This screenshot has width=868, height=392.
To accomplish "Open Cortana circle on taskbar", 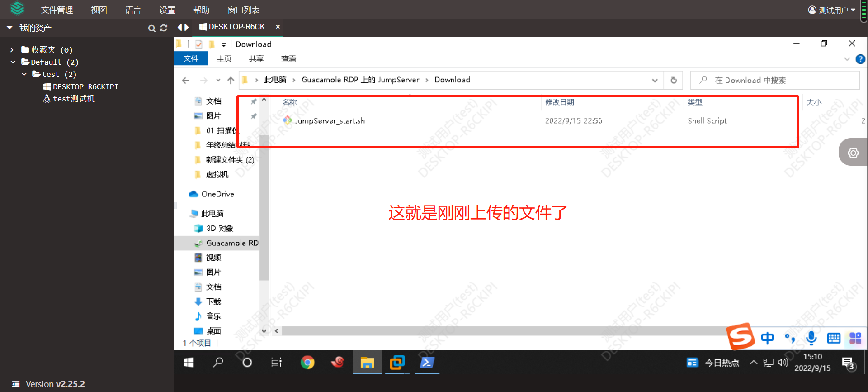I will [247, 363].
